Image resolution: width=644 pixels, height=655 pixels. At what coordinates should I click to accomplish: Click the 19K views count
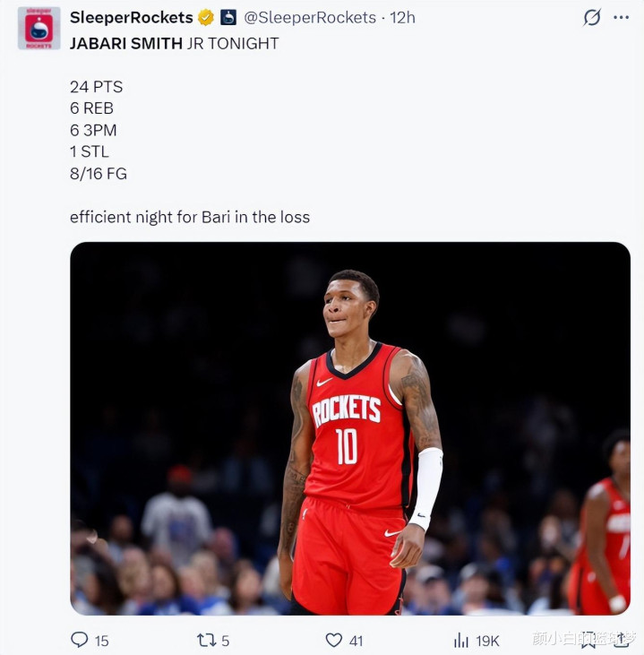tap(487, 640)
